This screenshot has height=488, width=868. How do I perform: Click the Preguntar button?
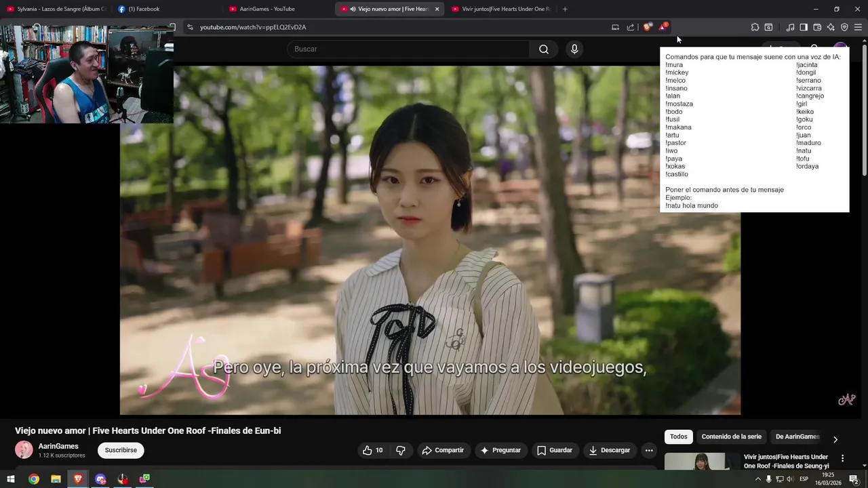(x=500, y=450)
